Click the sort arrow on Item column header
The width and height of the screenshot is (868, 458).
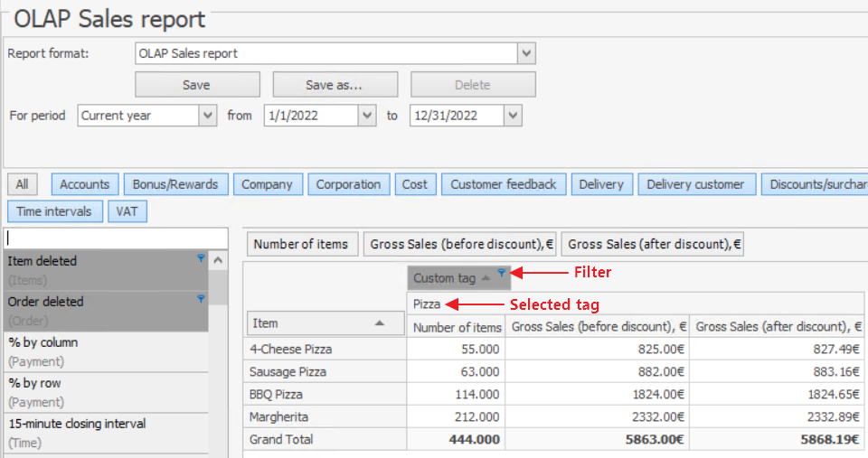point(379,322)
